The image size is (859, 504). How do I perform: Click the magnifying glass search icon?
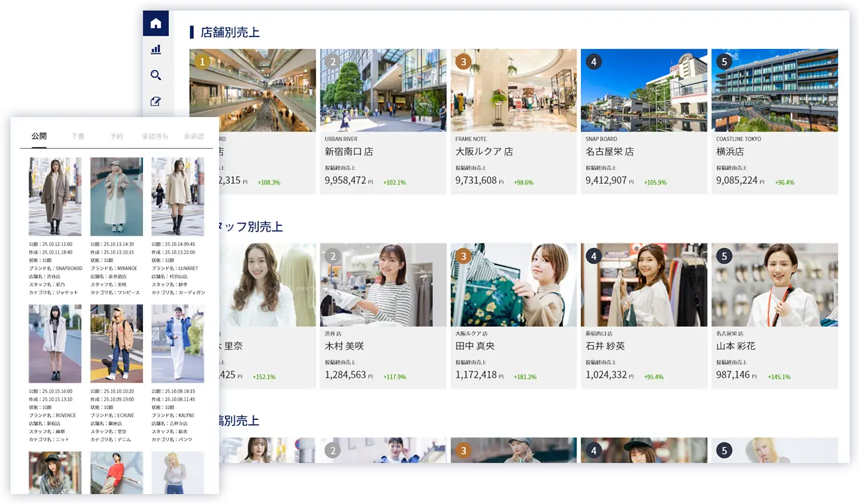156,75
